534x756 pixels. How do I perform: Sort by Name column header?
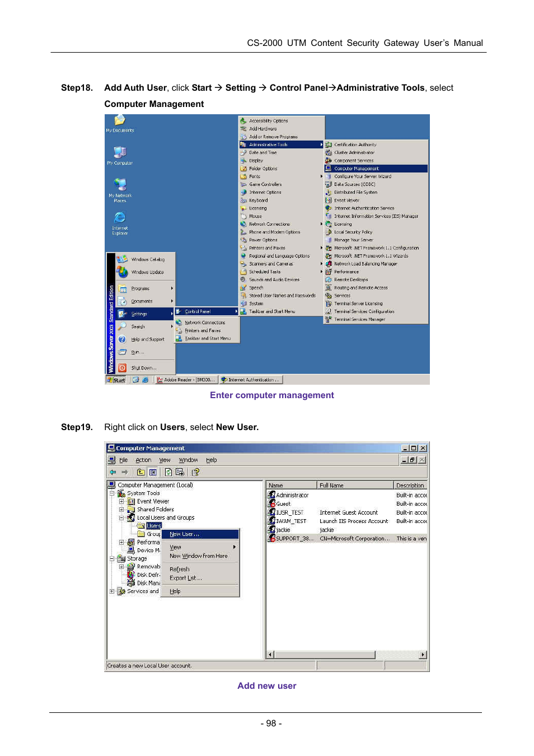click(x=292, y=486)
